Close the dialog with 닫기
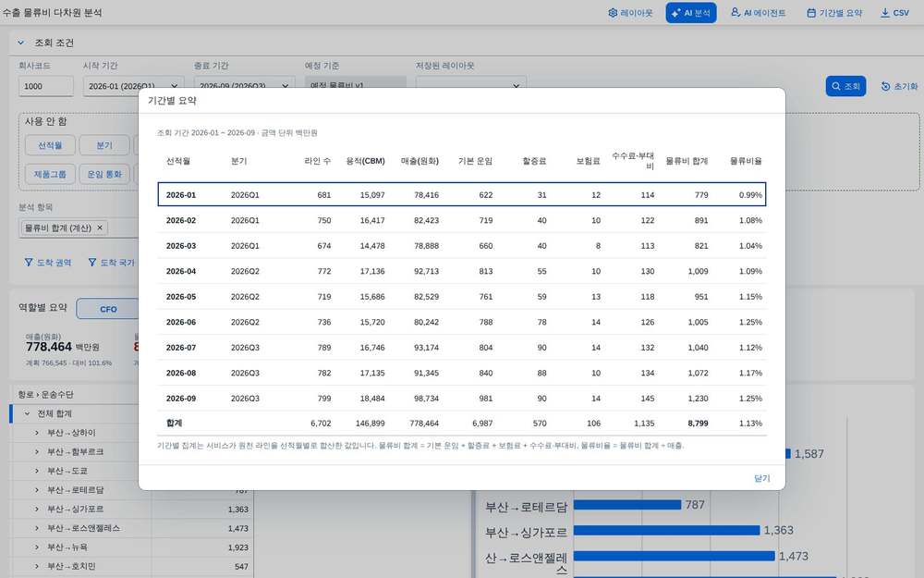 tap(762, 478)
